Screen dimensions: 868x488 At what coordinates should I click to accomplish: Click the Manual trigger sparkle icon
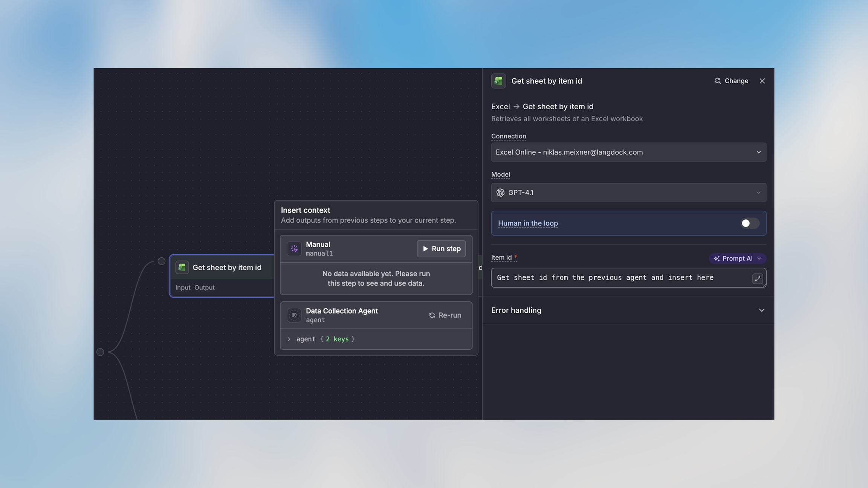pos(294,249)
